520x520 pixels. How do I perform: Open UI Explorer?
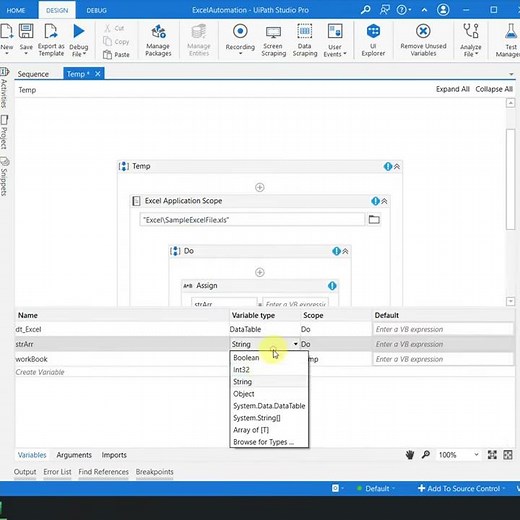pos(373,40)
